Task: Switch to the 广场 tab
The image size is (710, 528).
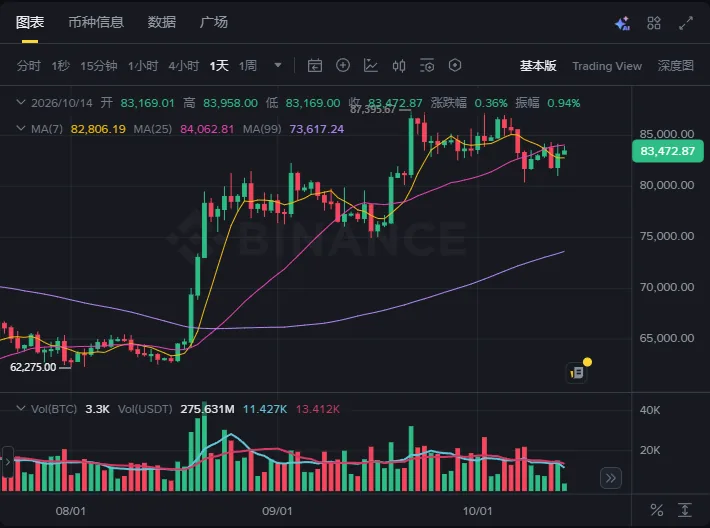Action: (214, 22)
